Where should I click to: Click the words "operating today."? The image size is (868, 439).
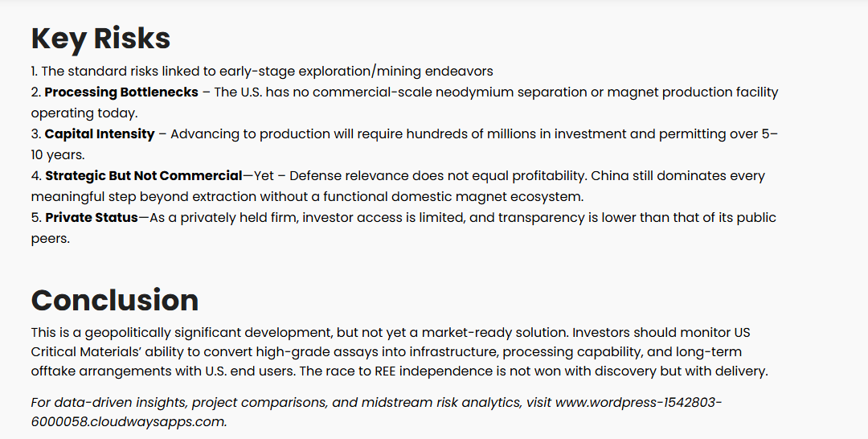point(84,113)
